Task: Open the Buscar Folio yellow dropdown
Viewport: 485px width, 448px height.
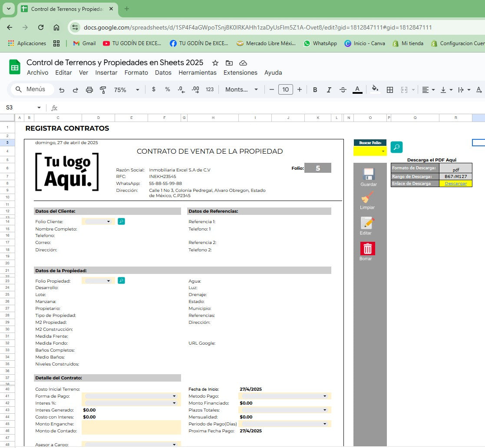Action: click(370, 152)
